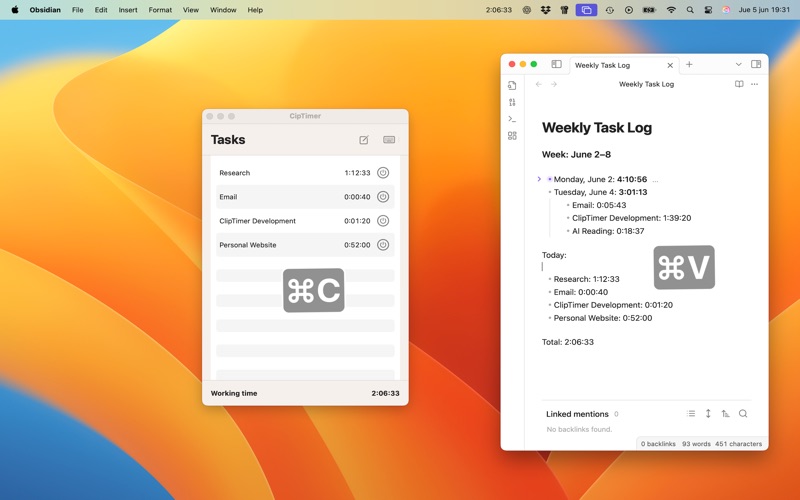Open the note's more options menu
Screen dimensions: 800x500
[x=755, y=84]
